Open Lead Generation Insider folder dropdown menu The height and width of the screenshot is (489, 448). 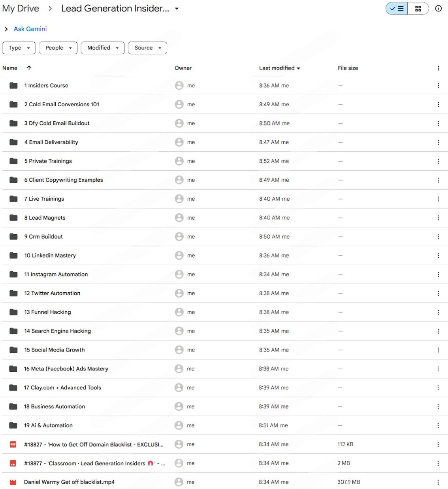[177, 9]
